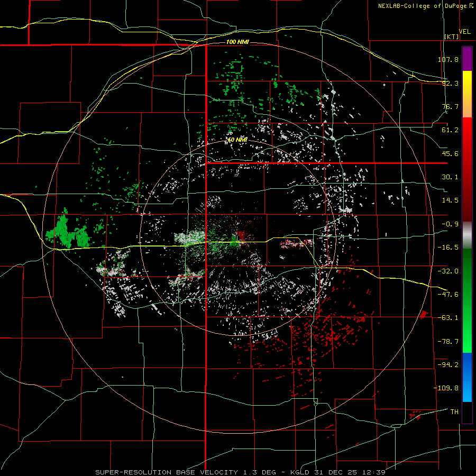This screenshot has width=476, height=476.
Task: Pick the green gradient segment of color bar
Action: pyautogui.click(x=467, y=300)
